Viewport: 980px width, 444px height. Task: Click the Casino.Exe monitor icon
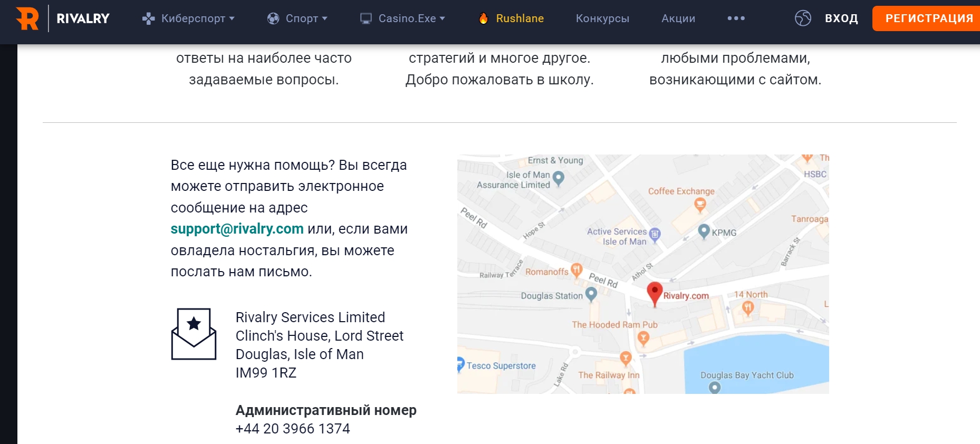[366, 18]
